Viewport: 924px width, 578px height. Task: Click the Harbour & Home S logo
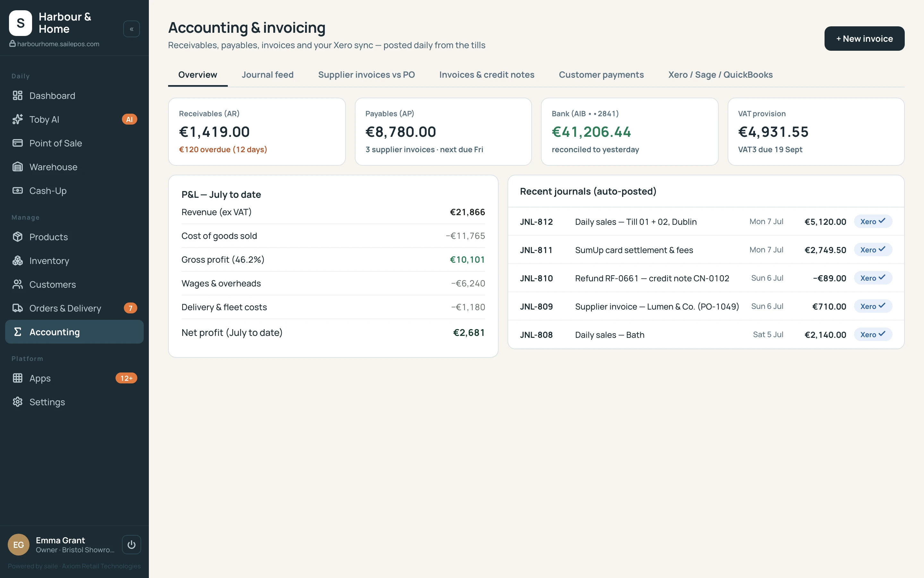20,23
